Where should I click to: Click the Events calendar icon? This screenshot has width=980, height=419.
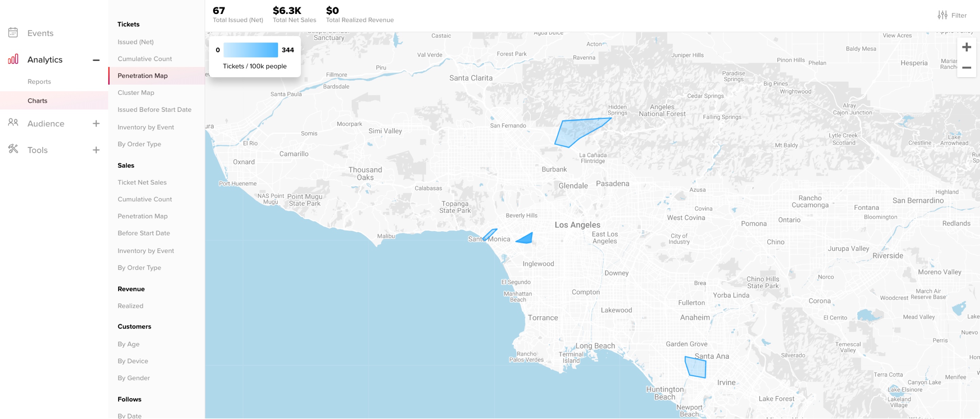point(13,33)
